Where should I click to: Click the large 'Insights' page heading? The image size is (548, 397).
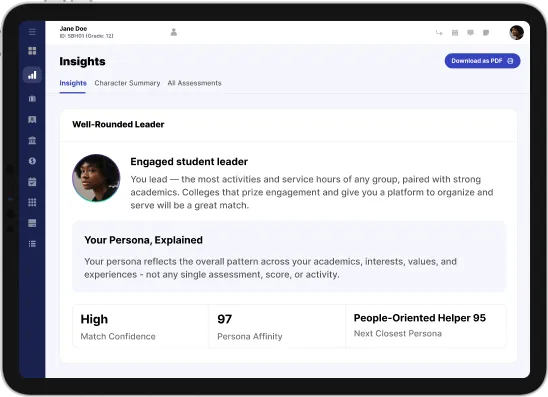82,62
